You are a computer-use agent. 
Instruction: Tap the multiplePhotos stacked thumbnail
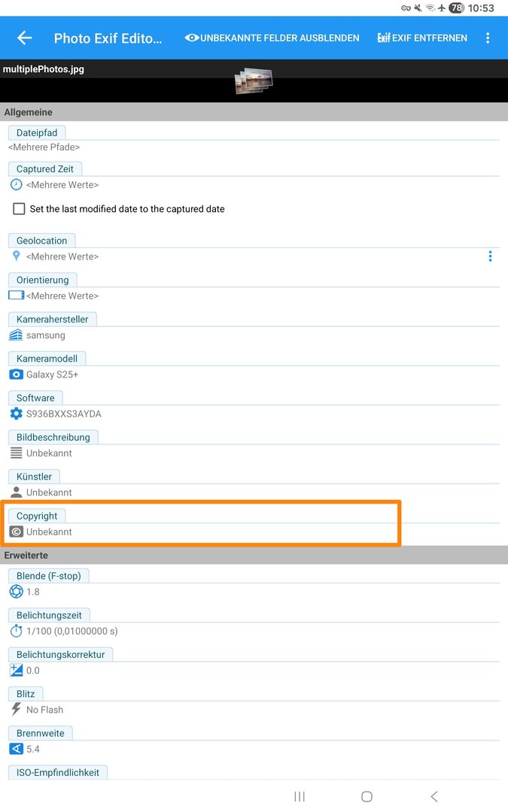(x=253, y=81)
